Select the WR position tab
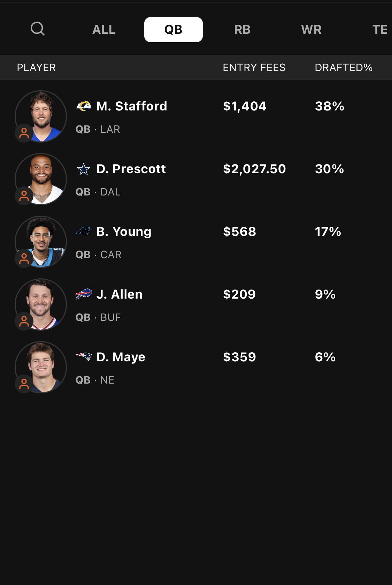The height and width of the screenshot is (585, 392). [312, 30]
